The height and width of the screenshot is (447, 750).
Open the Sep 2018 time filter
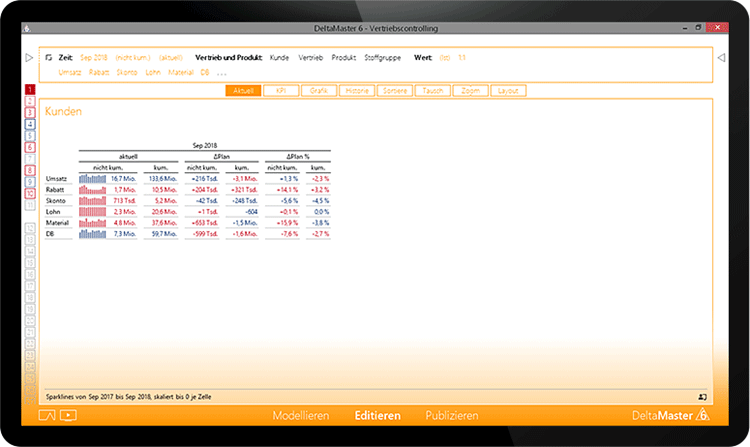[x=94, y=57]
